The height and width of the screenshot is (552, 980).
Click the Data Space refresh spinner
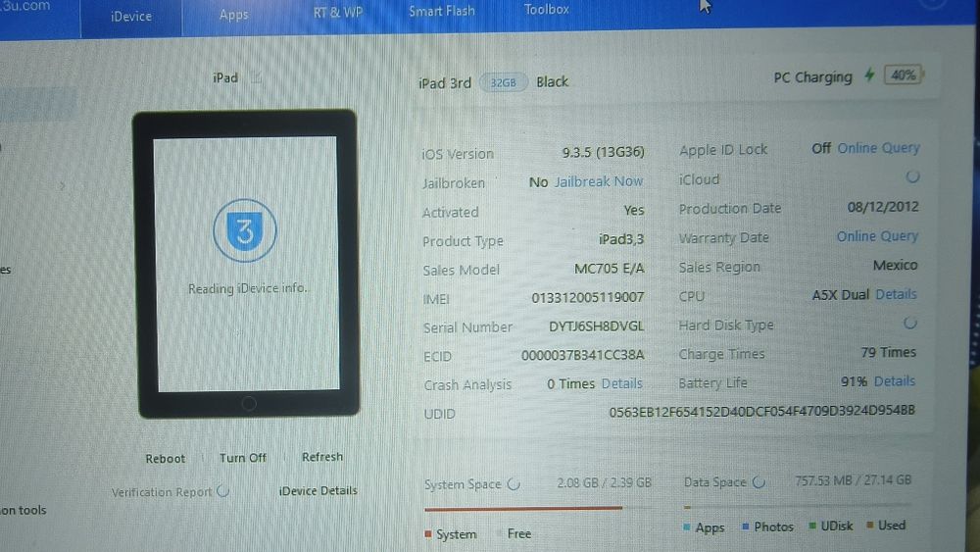pyautogui.click(x=759, y=482)
